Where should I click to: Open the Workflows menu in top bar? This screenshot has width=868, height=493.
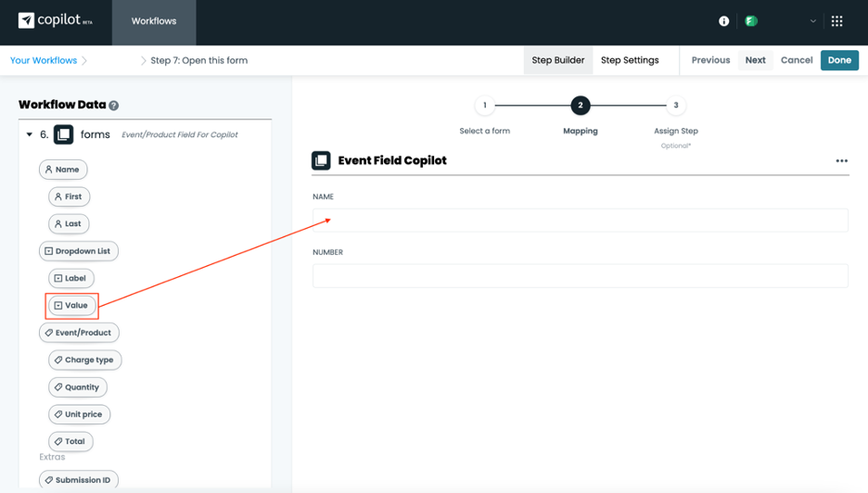154,21
